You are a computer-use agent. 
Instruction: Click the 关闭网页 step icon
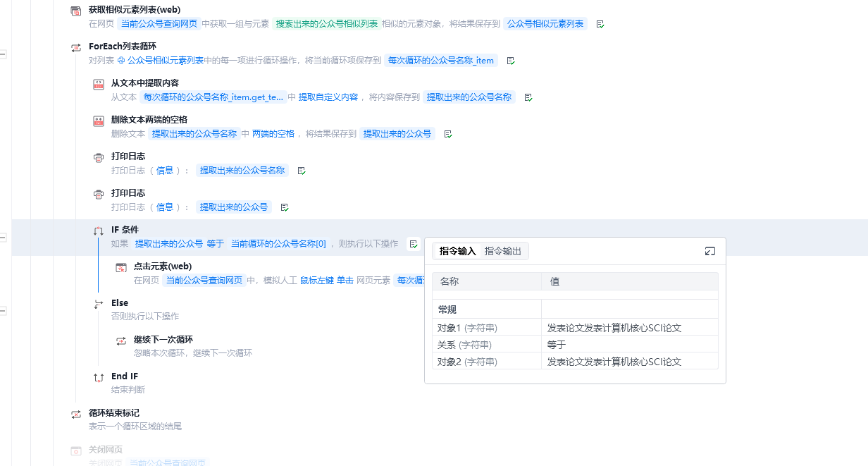coord(76,450)
